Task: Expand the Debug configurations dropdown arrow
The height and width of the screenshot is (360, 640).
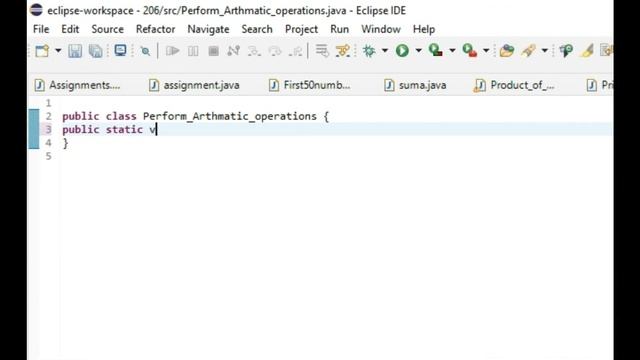Action: [384, 51]
